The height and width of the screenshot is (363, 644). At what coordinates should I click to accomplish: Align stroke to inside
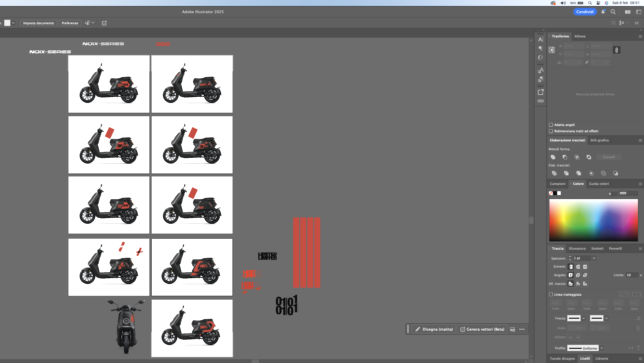[578, 284]
